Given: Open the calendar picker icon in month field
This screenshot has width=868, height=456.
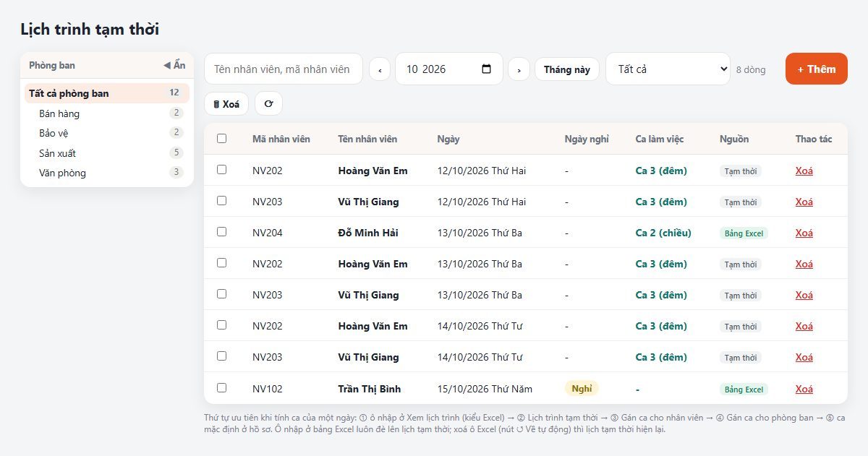Looking at the screenshot, I should tap(486, 69).
